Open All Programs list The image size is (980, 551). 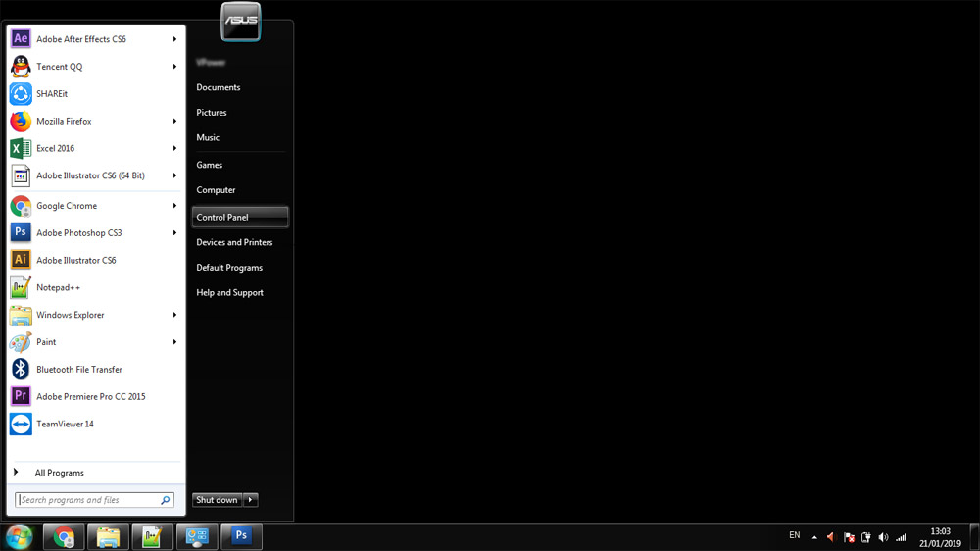[59, 473]
